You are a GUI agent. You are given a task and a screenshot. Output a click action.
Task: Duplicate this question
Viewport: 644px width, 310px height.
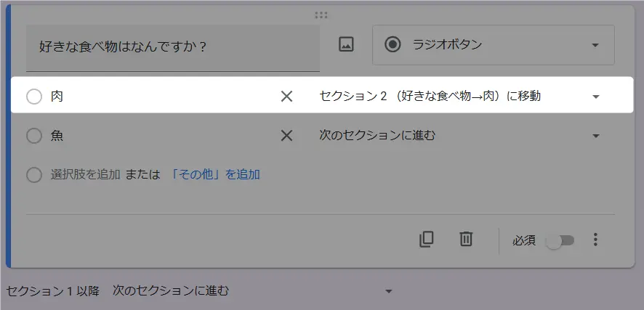click(427, 240)
